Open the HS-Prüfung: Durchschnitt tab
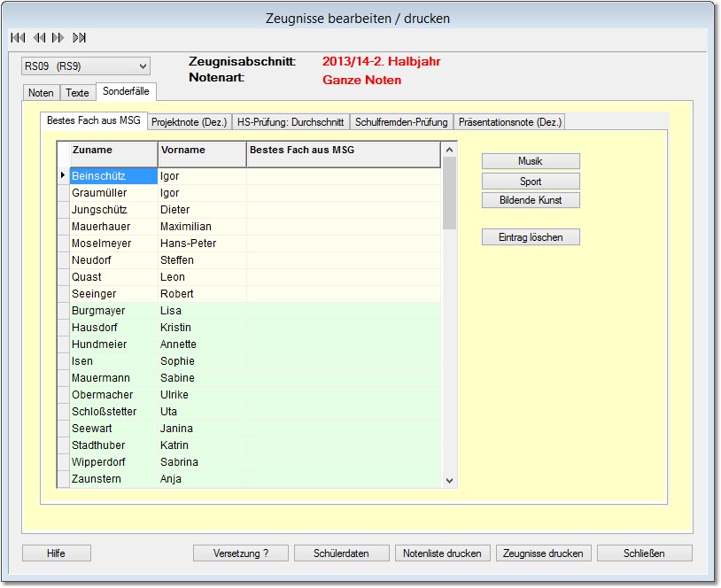721x588 pixels. click(291, 122)
